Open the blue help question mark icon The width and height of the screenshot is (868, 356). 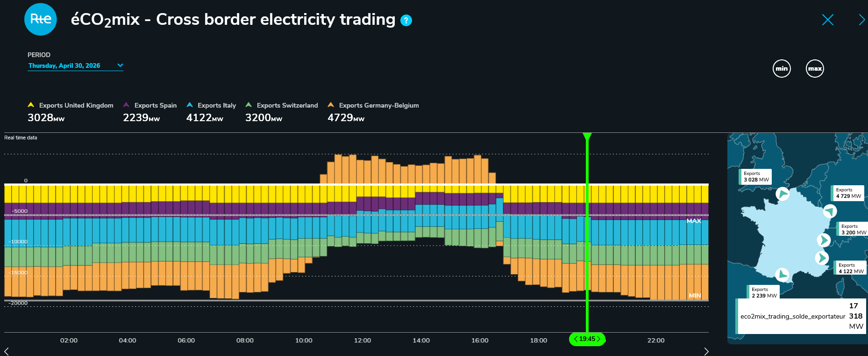(x=406, y=20)
